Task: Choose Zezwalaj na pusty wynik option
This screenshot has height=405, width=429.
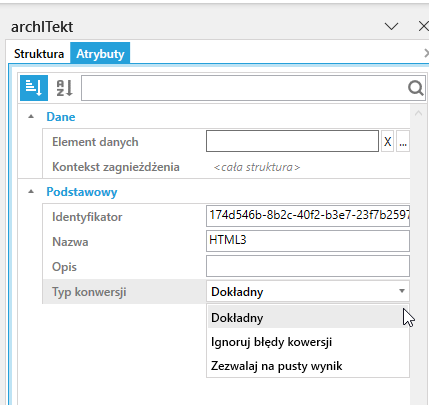Action: click(308, 366)
